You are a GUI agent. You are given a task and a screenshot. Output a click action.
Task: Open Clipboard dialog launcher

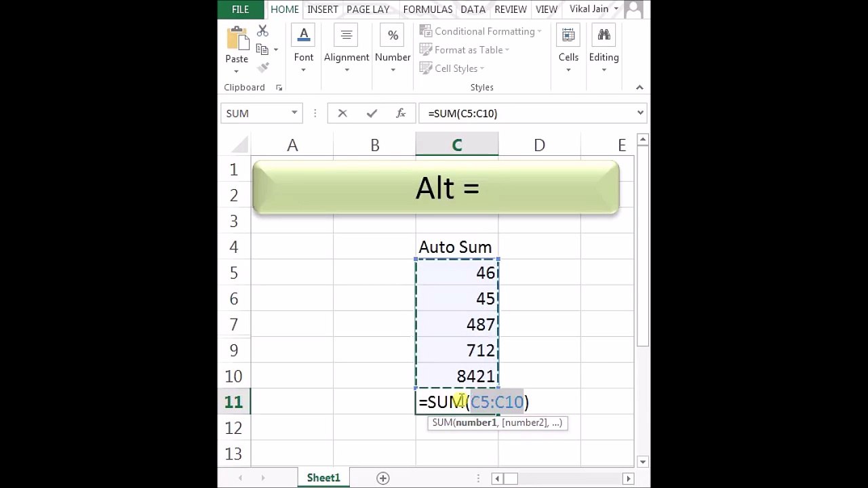coord(279,88)
